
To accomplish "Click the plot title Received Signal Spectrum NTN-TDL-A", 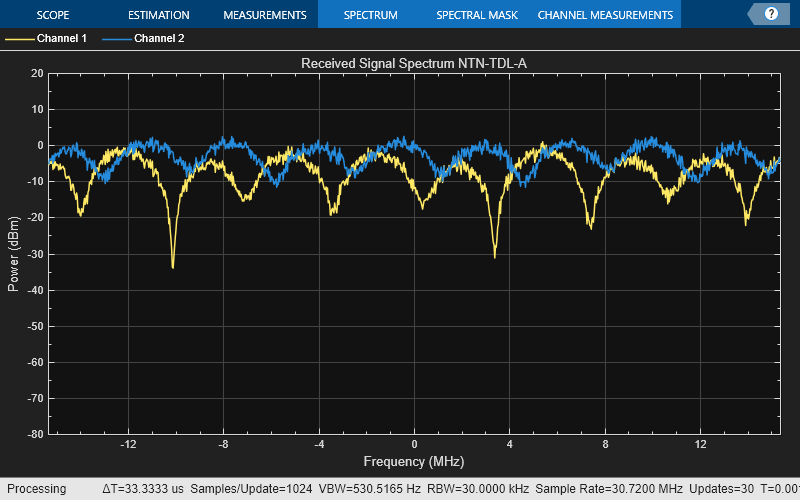I will 414,63.
